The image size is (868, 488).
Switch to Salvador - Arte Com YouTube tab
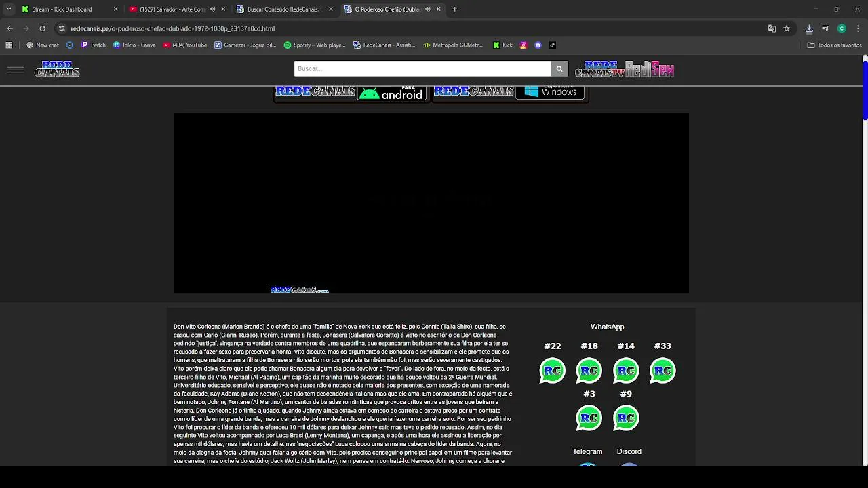pos(177,9)
